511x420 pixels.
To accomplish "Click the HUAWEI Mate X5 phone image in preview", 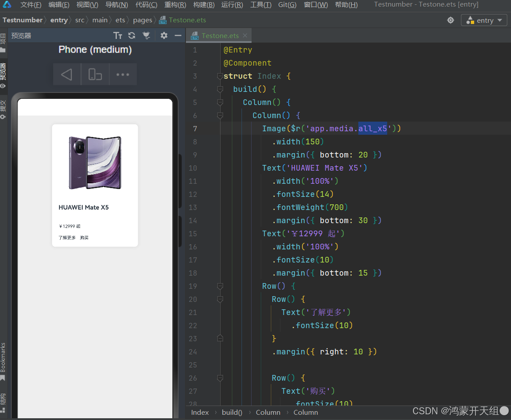I will [95, 163].
